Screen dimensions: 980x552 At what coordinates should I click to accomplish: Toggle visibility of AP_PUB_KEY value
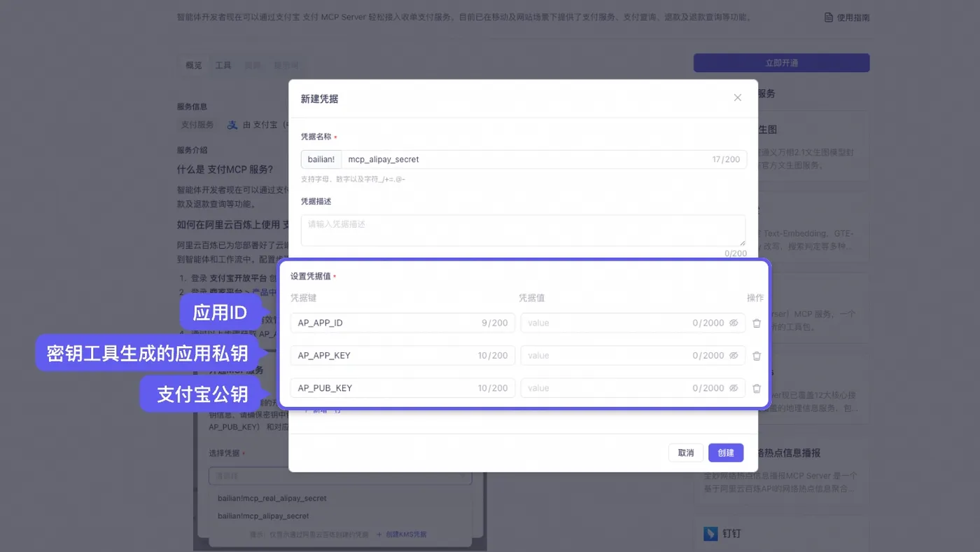pos(734,388)
